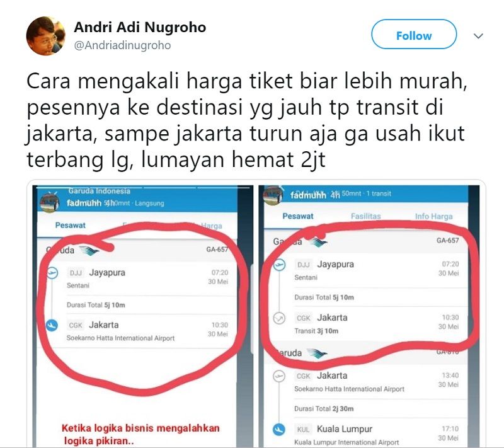Click the story progress bar on the left image

(x=144, y=187)
